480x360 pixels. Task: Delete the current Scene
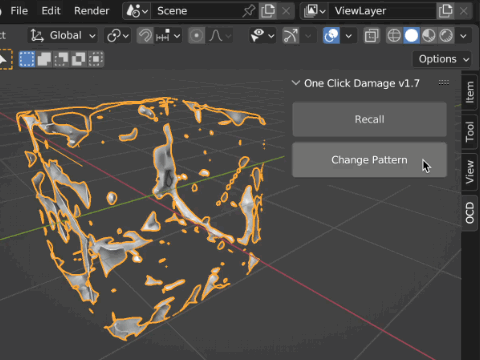click(x=286, y=11)
